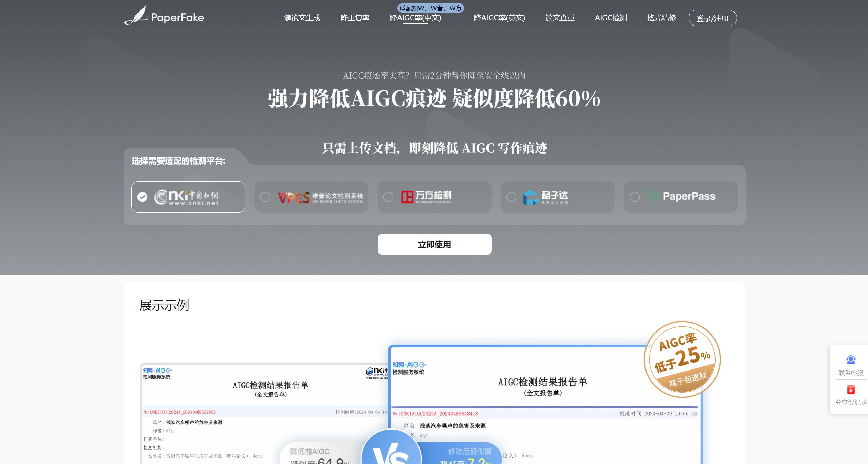Click the PaperFake feather logo
868x464 pixels.
[x=136, y=16]
